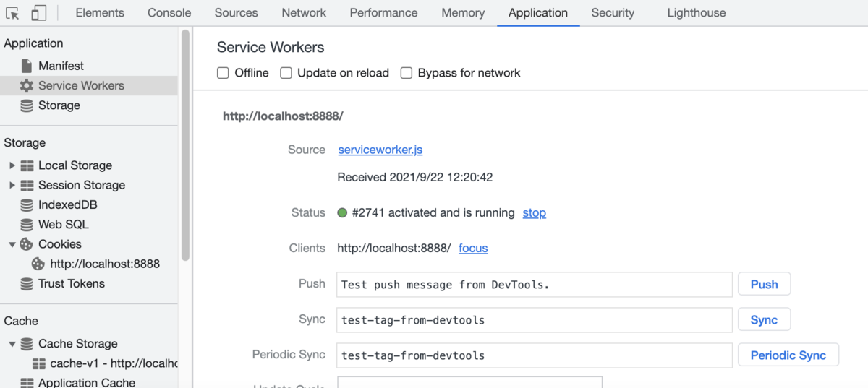
Task: Select Cache Storage in the sidebar
Action: [78, 344]
